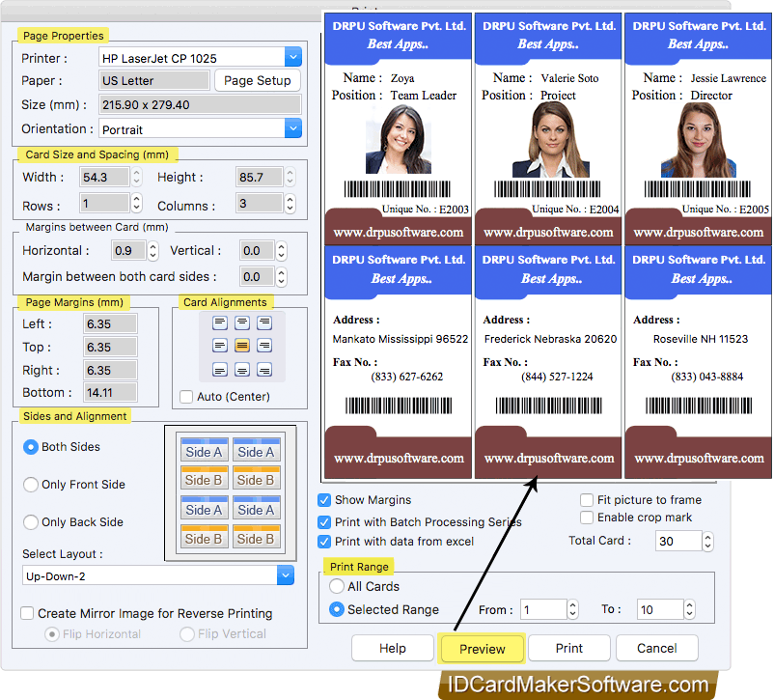Click the card Width stepper
The image size is (774, 700).
coord(137,177)
